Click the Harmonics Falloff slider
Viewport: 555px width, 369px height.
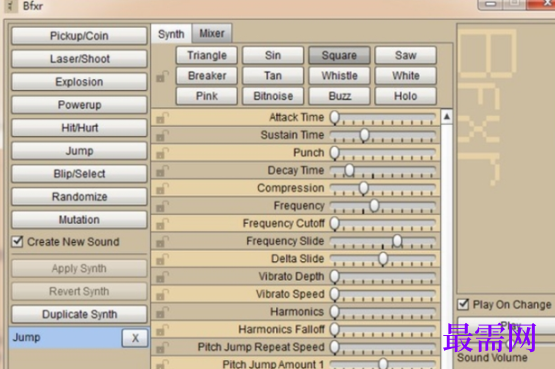tap(383, 330)
